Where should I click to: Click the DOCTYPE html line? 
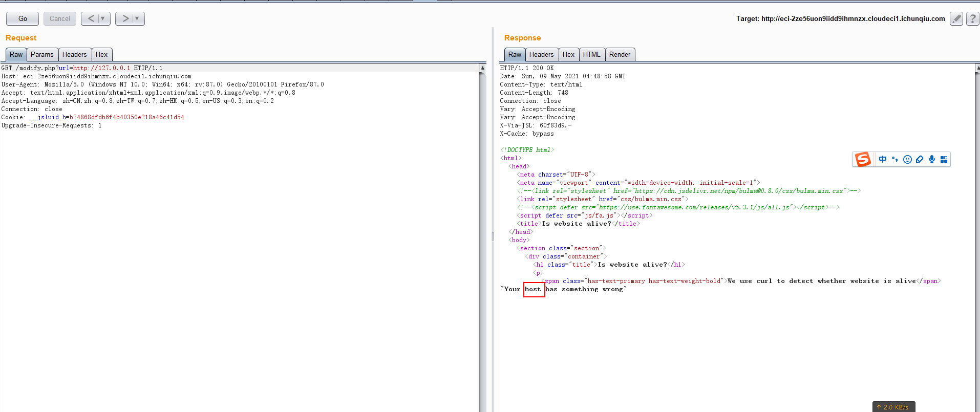click(527, 150)
